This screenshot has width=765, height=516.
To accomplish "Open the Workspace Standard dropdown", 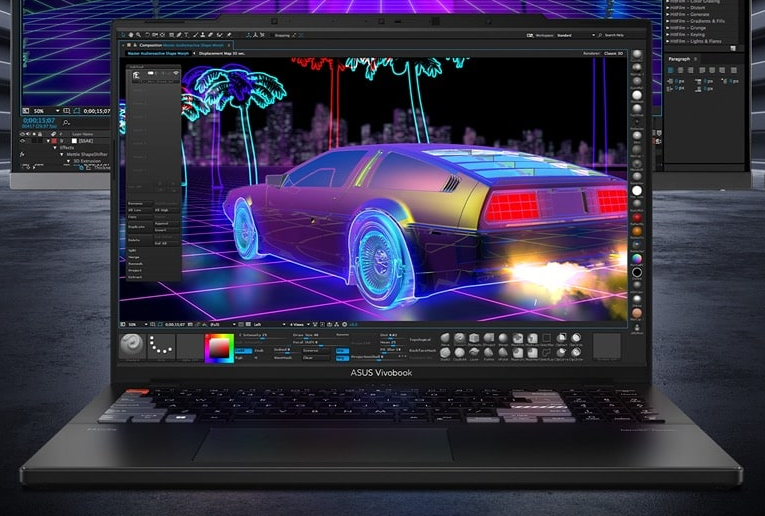I will [x=576, y=35].
